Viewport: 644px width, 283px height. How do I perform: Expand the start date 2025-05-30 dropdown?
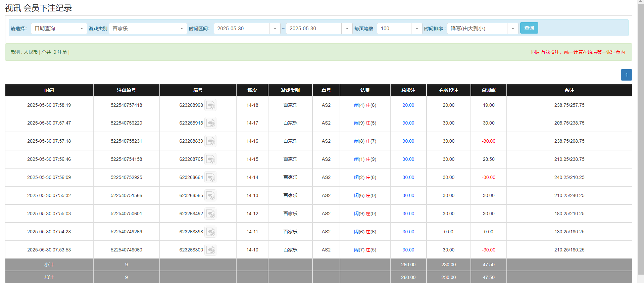click(275, 29)
